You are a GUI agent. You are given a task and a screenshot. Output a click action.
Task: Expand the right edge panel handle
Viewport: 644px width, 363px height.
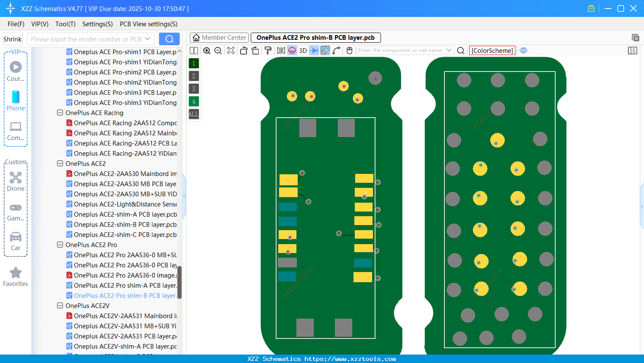642,206
